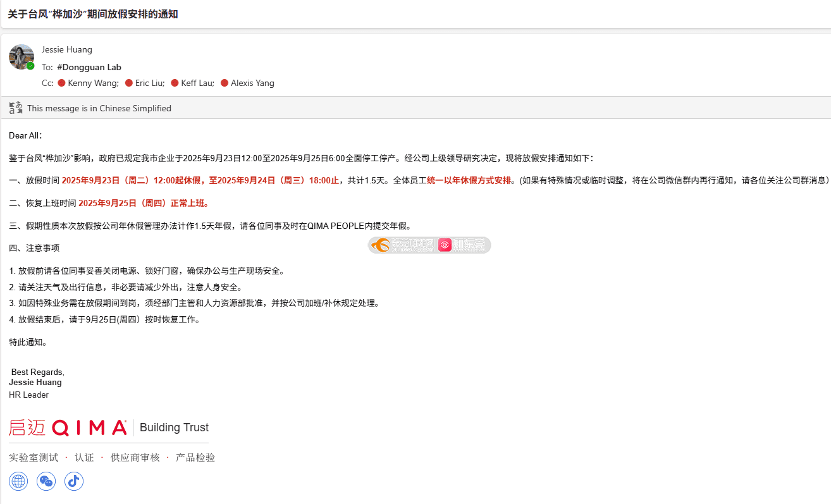Image resolution: width=831 pixels, height=504 pixels.
Task: Open the WeChat icon in signature
Action: click(46, 481)
